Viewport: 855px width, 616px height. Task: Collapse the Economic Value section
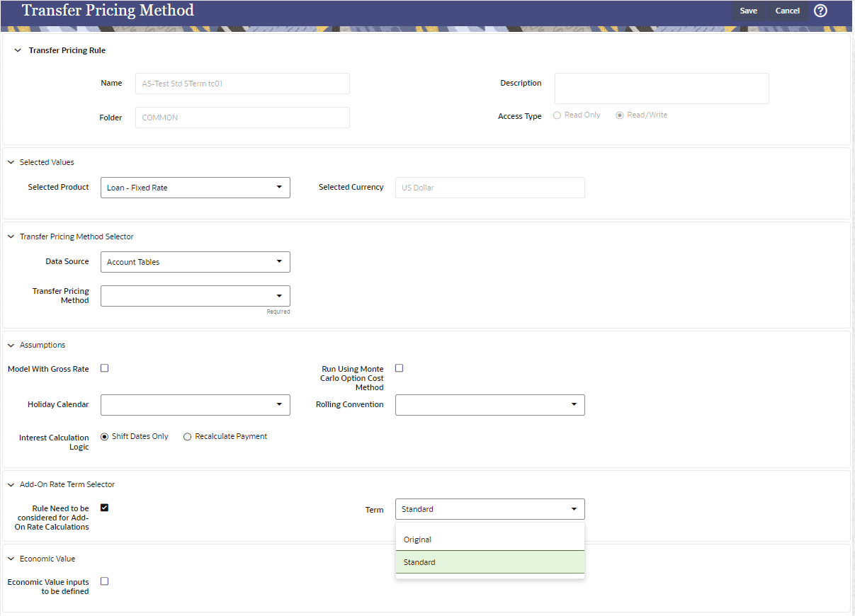pos(11,558)
